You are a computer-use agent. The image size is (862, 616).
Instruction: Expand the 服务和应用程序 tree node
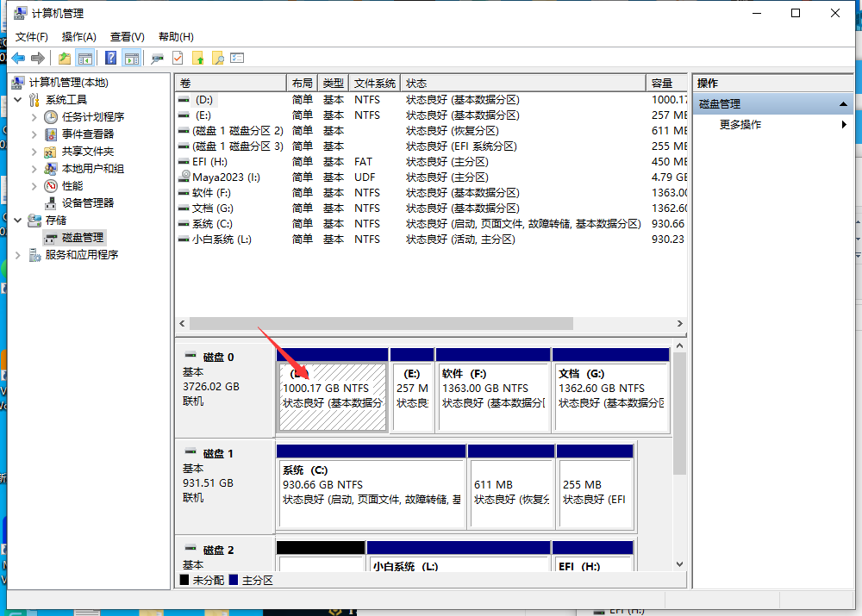point(19,255)
